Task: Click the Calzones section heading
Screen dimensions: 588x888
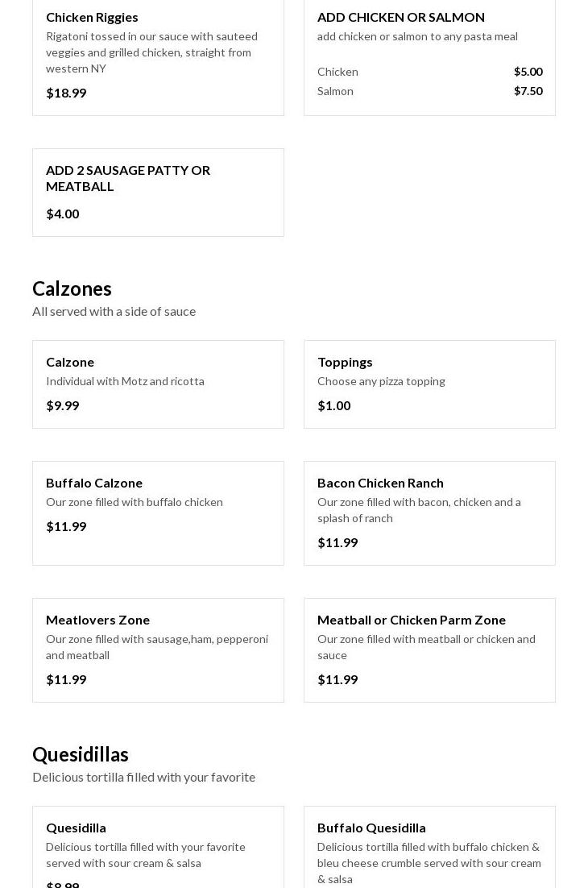Action: click(72, 288)
